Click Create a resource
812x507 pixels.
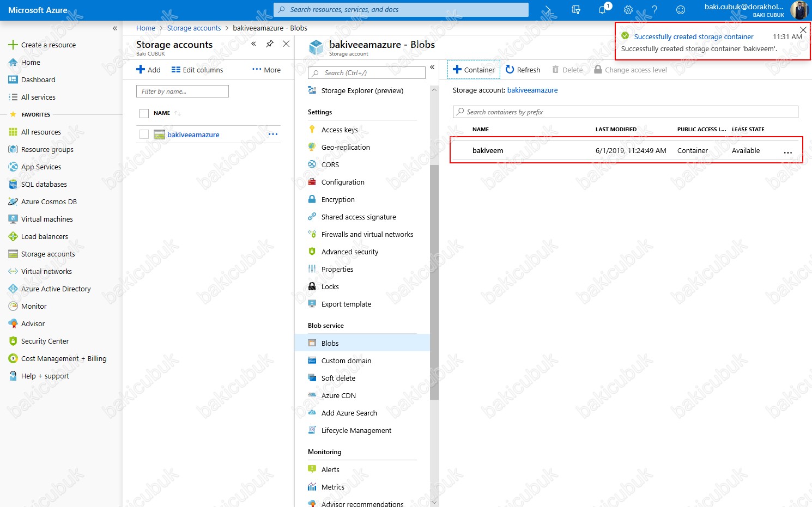coord(43,45)
